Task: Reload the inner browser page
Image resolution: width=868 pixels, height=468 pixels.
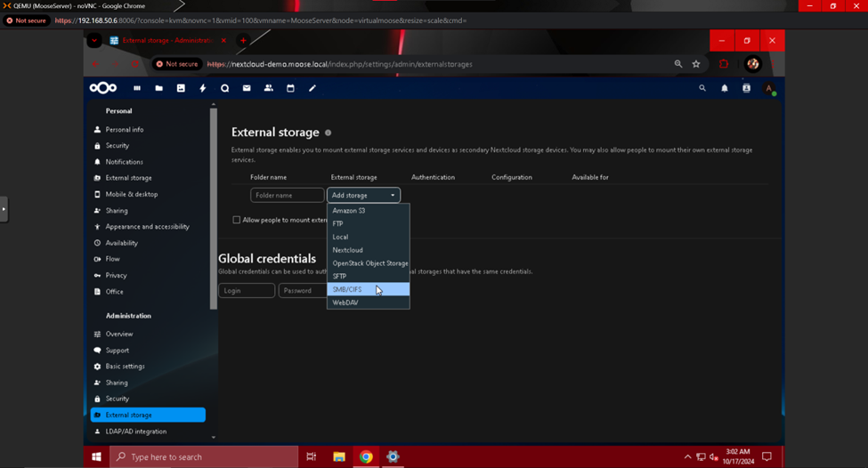Action: pos(134,64)
